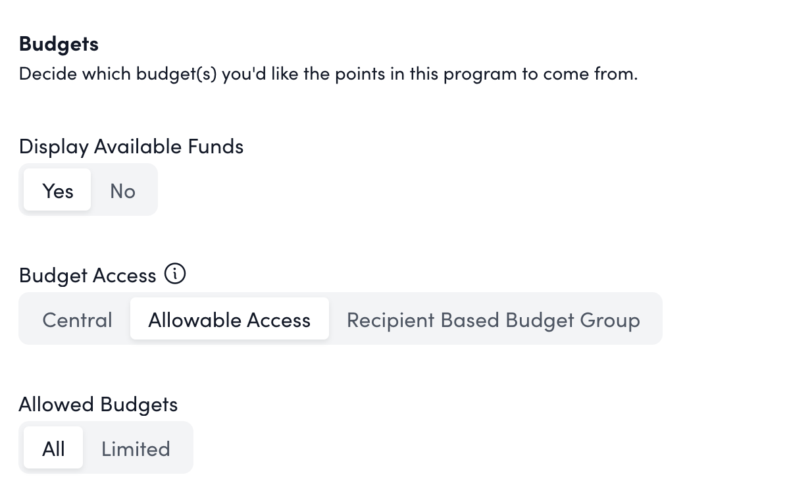
Task: Click the budget description sentence
Action: [328, 73]
